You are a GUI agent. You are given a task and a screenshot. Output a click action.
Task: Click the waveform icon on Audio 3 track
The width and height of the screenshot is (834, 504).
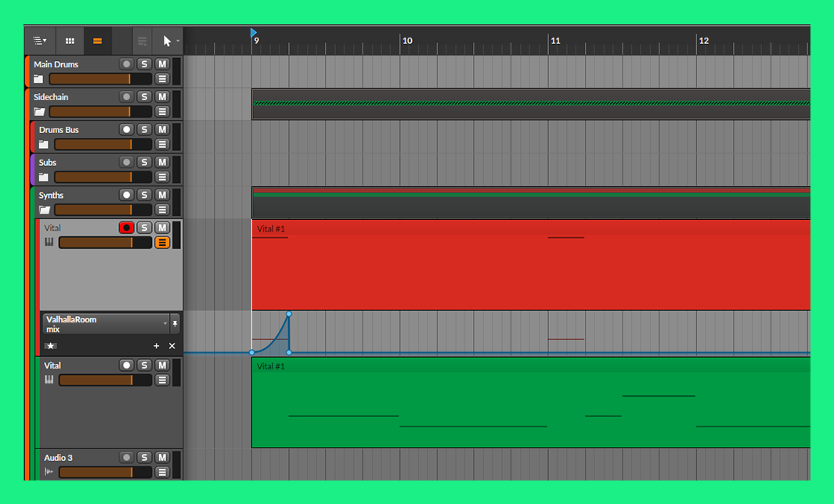[x=49, y=472]
